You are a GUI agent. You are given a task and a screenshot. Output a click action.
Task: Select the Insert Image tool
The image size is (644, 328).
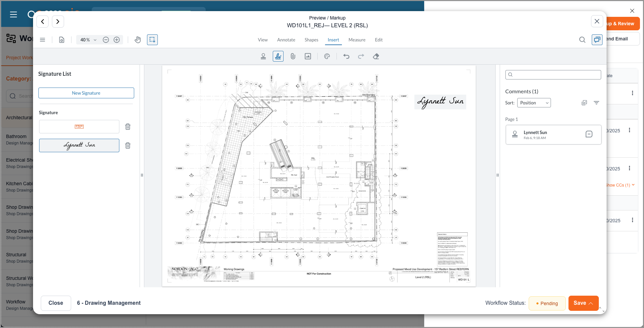308,57
